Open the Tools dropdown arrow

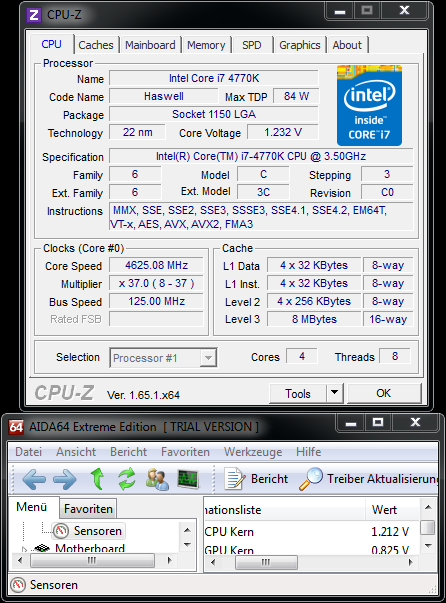(334, 393)
